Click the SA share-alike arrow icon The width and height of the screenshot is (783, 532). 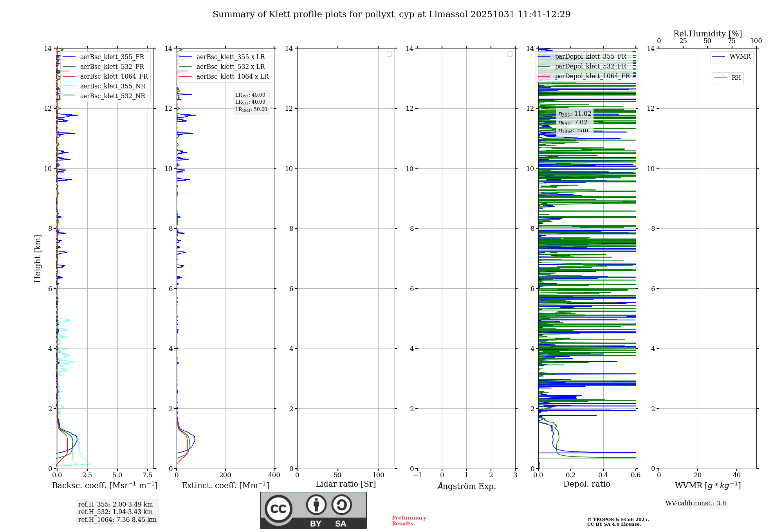click(x=341, y=505)
